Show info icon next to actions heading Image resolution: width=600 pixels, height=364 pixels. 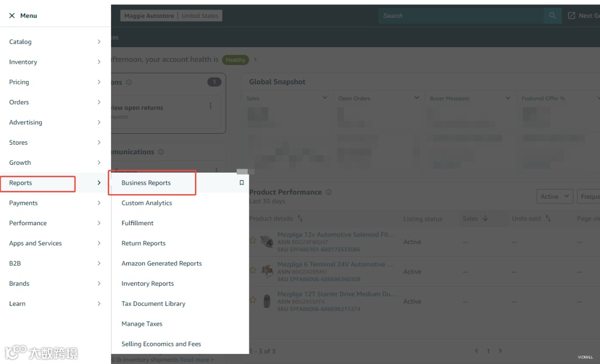click(x=129, y=82)
